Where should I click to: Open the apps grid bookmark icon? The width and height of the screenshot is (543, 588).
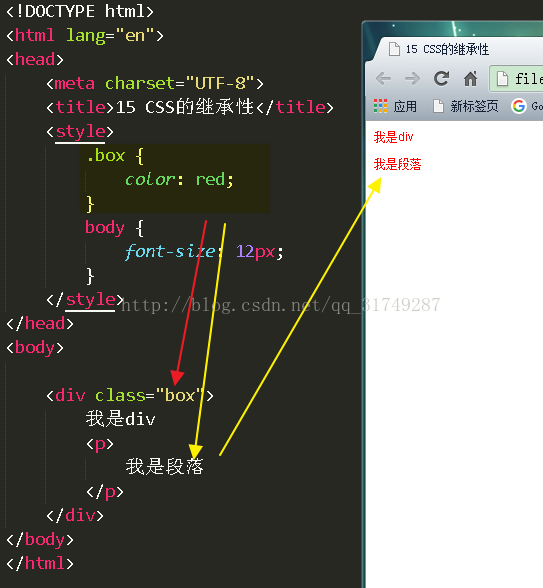click(x=380, y=106)
